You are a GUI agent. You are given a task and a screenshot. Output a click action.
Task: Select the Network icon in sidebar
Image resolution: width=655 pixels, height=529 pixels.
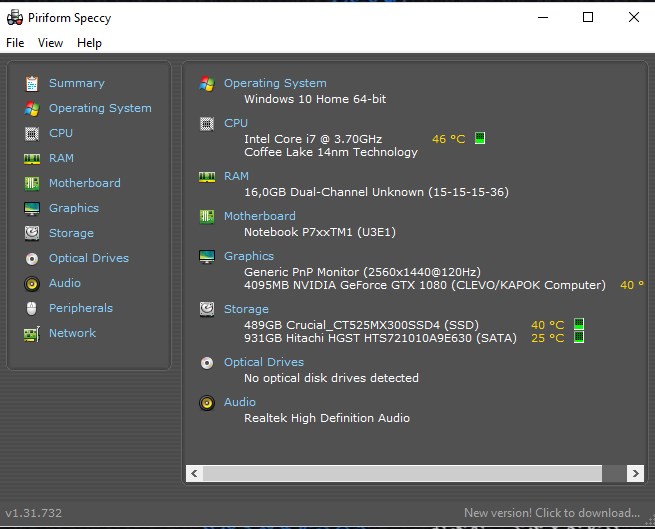pos(32,333)
